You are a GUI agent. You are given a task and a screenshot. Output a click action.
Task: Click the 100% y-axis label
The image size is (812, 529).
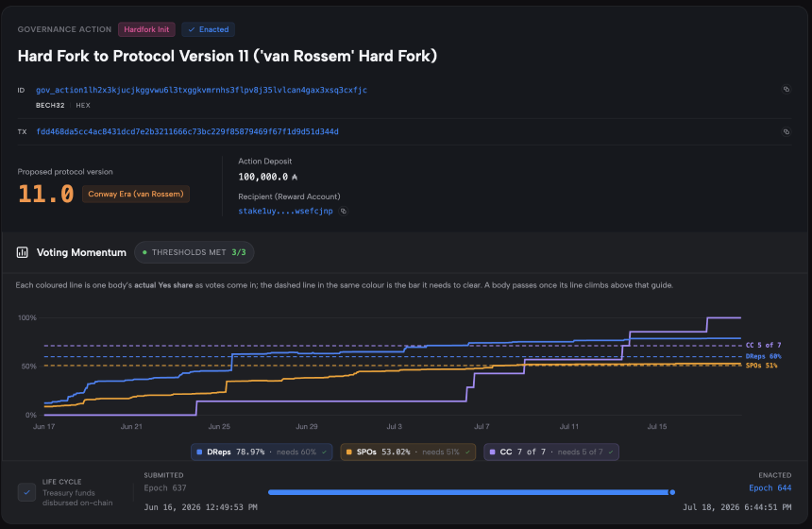pos(27,317)
